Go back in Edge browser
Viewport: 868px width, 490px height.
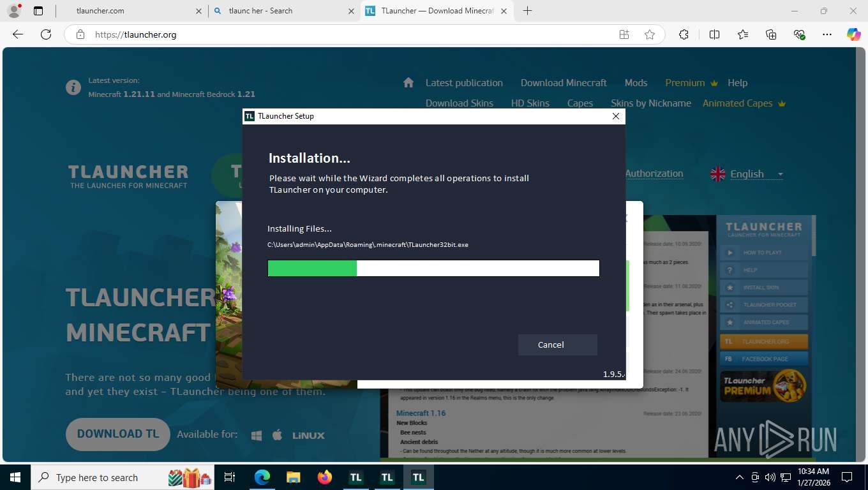[18, 34]
